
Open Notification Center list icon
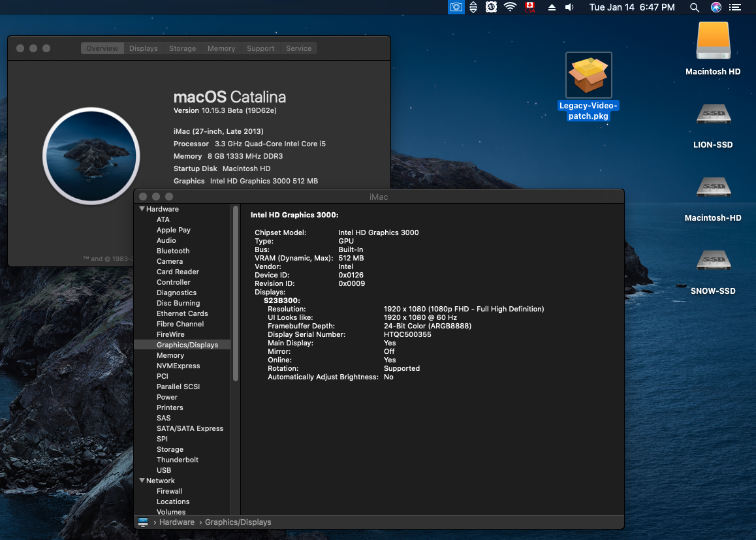[x=735, y=7]
